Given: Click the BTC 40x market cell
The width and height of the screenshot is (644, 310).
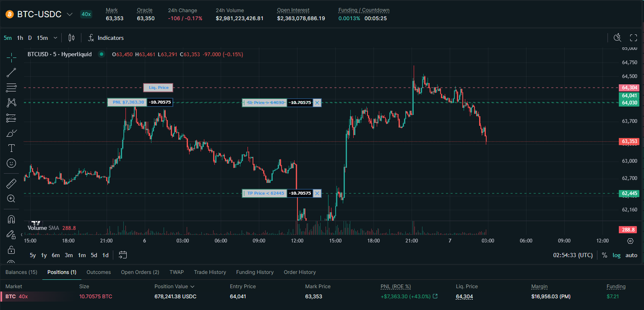Looking at the screenshot, I should tap(17, 296).
